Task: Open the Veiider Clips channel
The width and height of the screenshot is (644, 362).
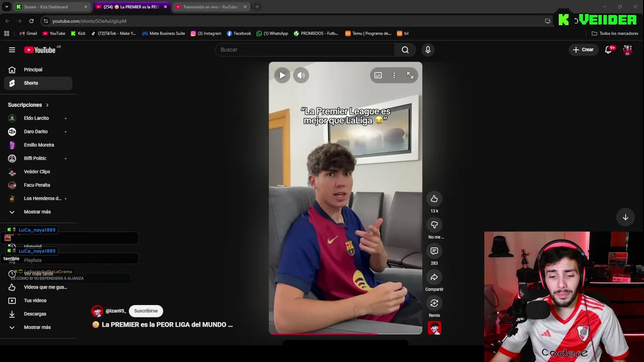Action: click(38, 171)
